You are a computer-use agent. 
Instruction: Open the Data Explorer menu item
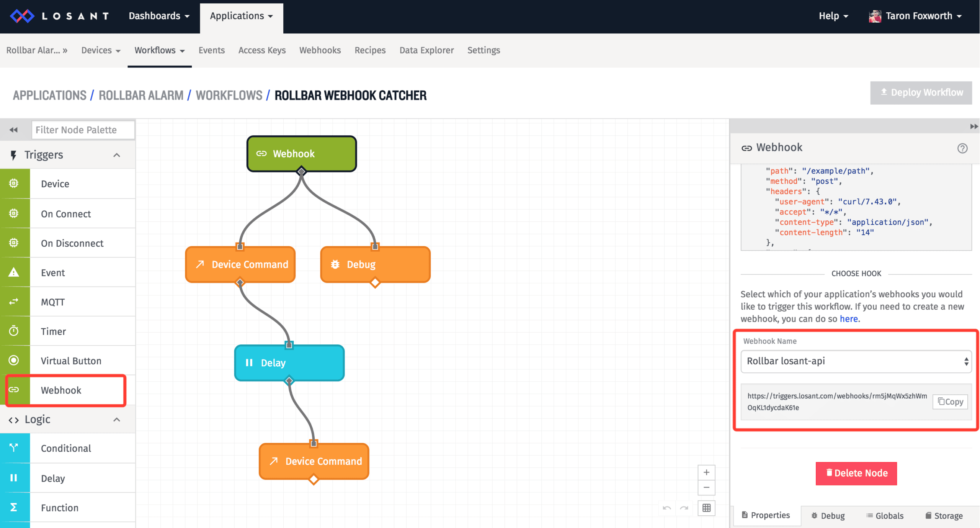[426, 50]
